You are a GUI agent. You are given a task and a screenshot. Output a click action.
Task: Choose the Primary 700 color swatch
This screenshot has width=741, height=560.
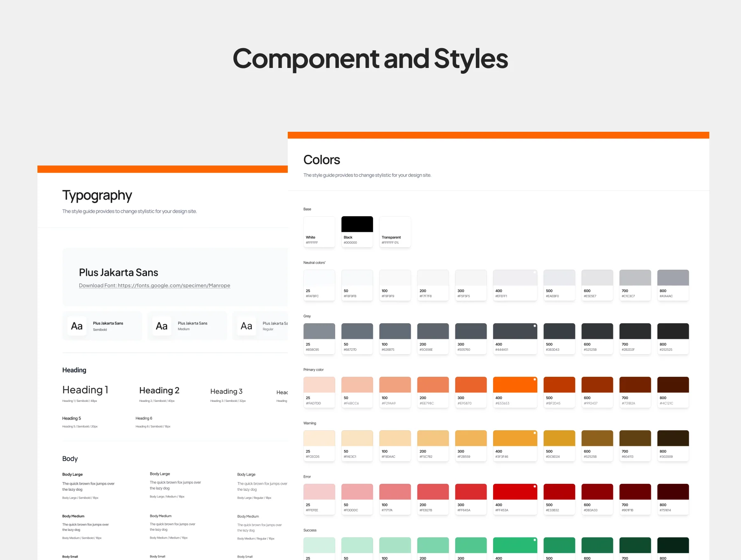click(x=635, y=392)
